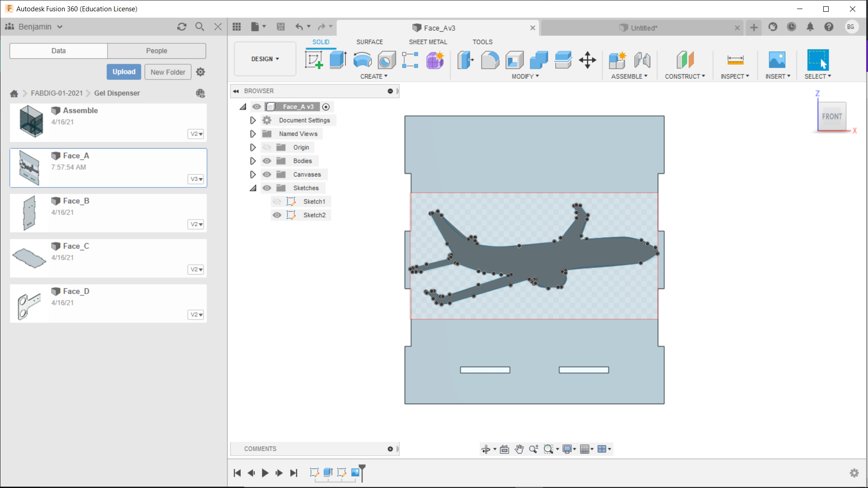Select the Create Form tool
Screen dimensions: 868x488
tap(435, 60)
